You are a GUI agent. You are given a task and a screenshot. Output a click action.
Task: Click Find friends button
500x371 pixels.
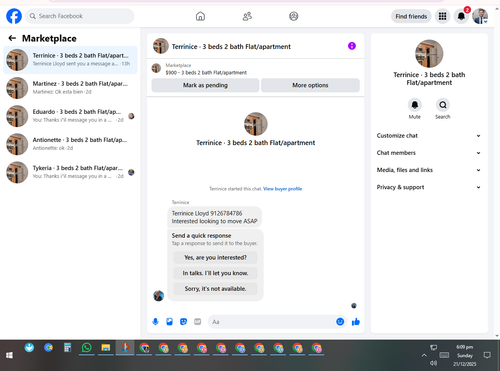411,16
